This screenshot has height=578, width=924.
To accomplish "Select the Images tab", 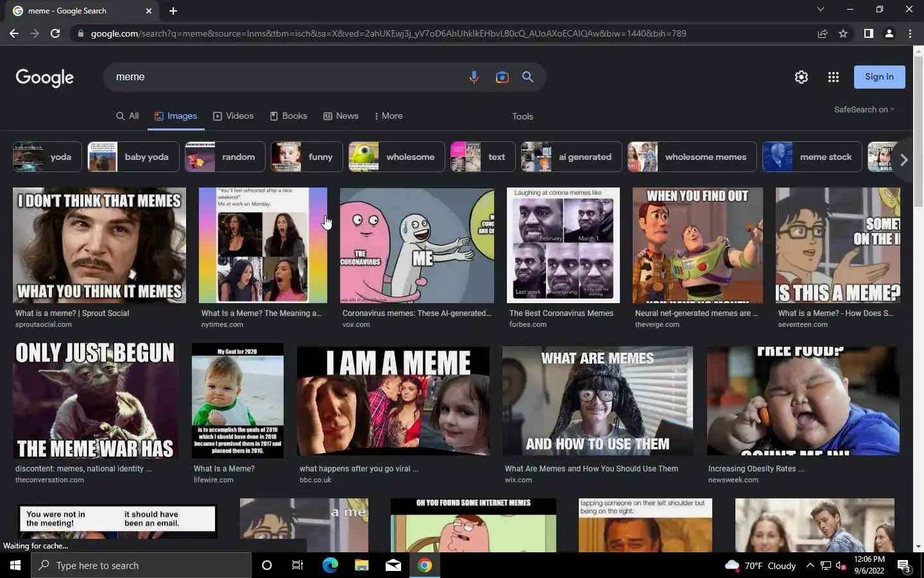I will point(176,116).
